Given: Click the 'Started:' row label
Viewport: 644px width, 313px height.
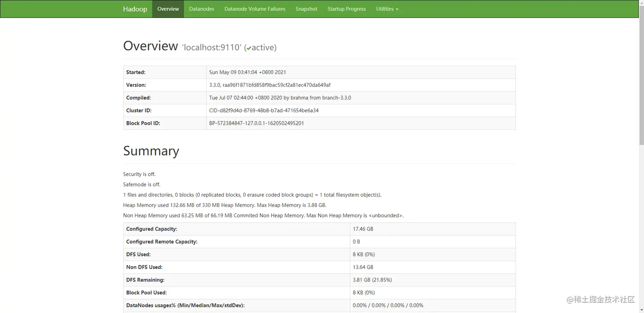Looking at the screenshot, I should coord(136,72).
